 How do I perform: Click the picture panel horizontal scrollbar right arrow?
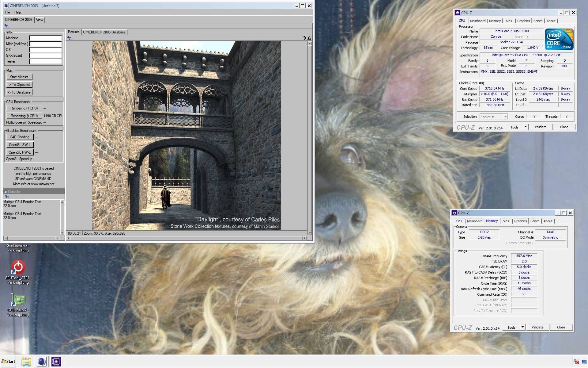[x=304, y=238]
